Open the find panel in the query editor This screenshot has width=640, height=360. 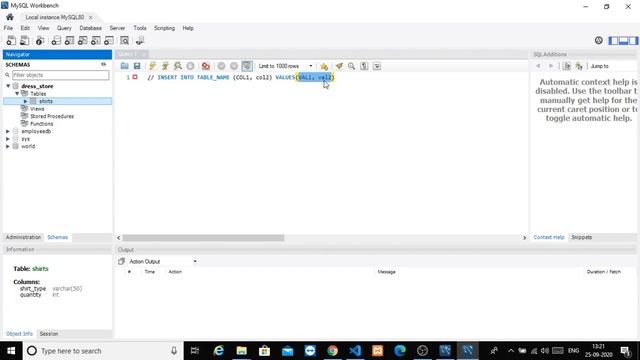[351, 66]
